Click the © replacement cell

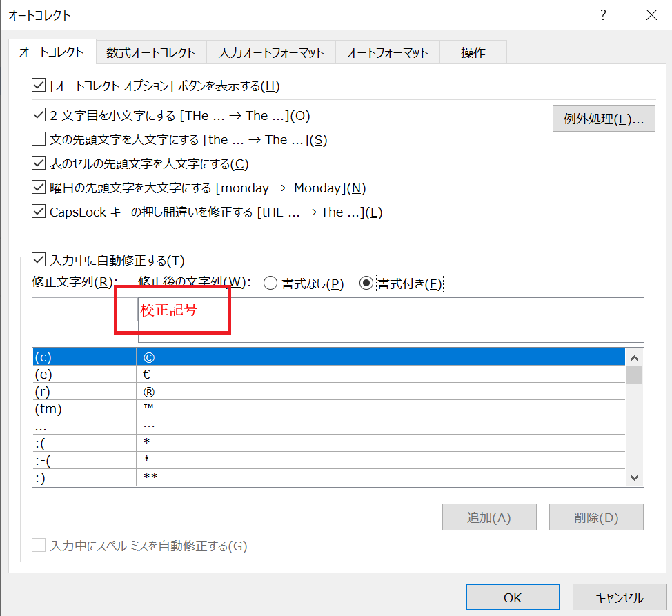[381, 357]
